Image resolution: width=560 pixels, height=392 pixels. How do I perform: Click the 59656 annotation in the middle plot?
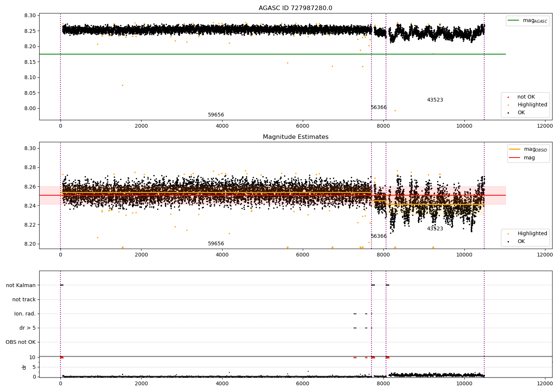(216, 244)
